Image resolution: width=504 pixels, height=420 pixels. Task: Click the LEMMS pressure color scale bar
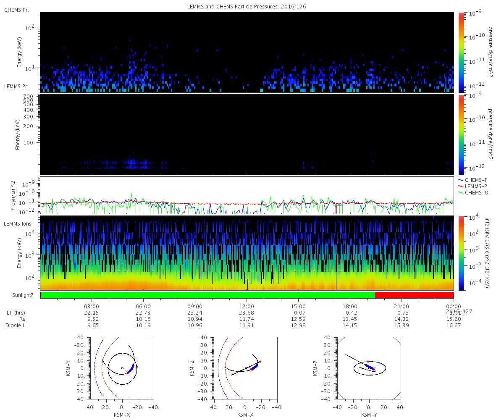click(x=461, y=134)
